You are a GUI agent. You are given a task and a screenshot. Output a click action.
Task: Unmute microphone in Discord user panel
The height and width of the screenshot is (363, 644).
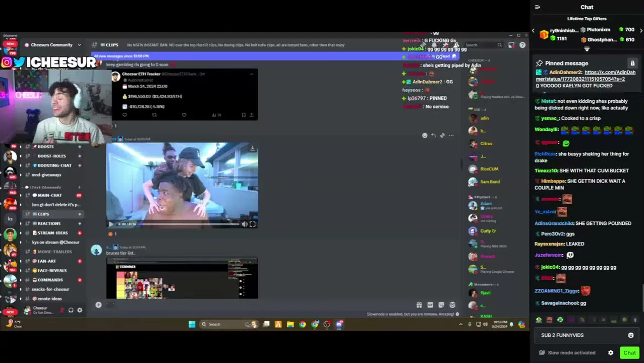62,310
